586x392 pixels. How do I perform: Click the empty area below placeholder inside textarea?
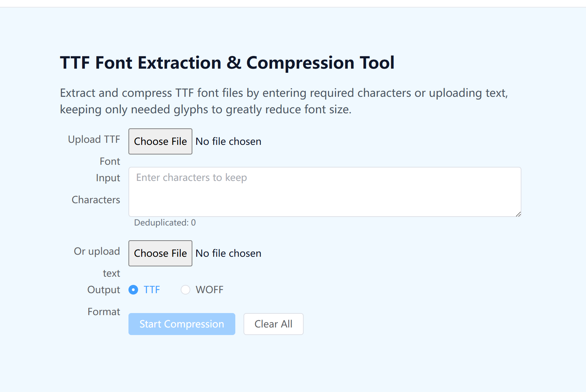point(325,201)
